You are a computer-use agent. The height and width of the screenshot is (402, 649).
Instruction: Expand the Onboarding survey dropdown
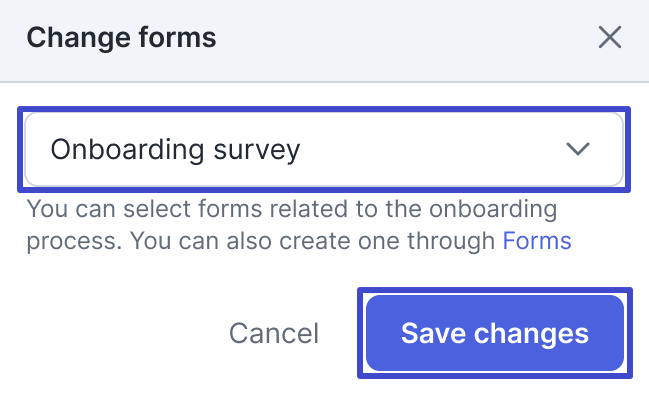(323, 150)
